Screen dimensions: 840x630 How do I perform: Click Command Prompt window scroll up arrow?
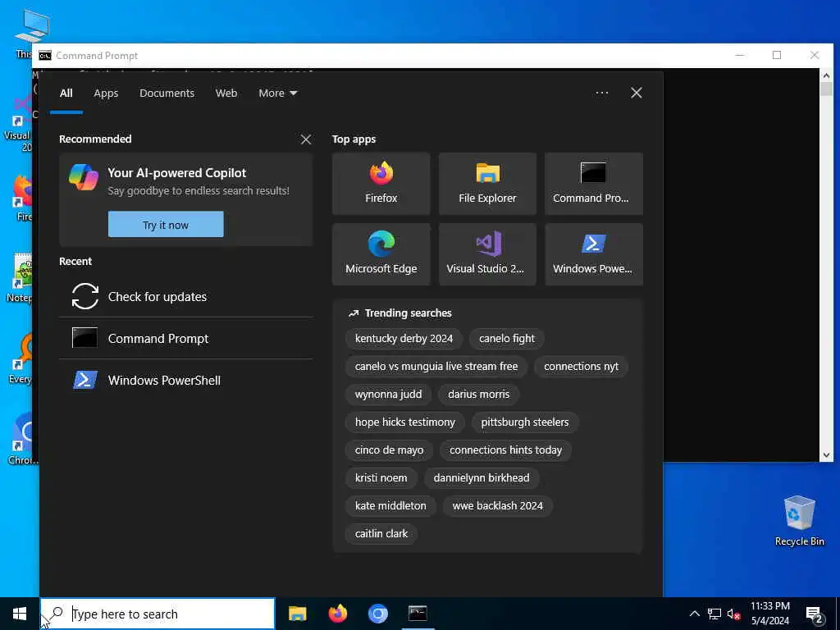(x=826, y=76)
